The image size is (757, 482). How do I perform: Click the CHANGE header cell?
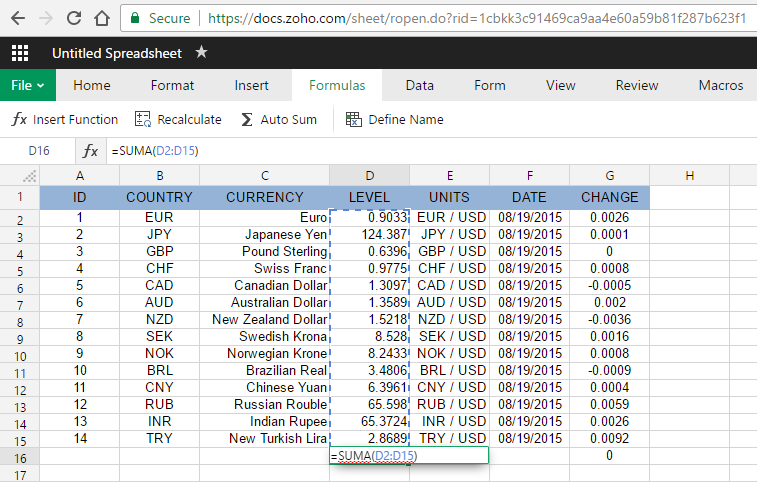tap(610, 197)
